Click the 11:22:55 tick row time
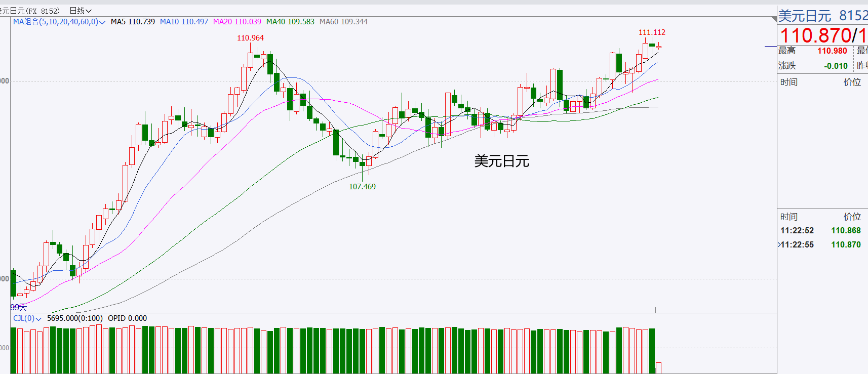868x374 pixels. (797, 245)
